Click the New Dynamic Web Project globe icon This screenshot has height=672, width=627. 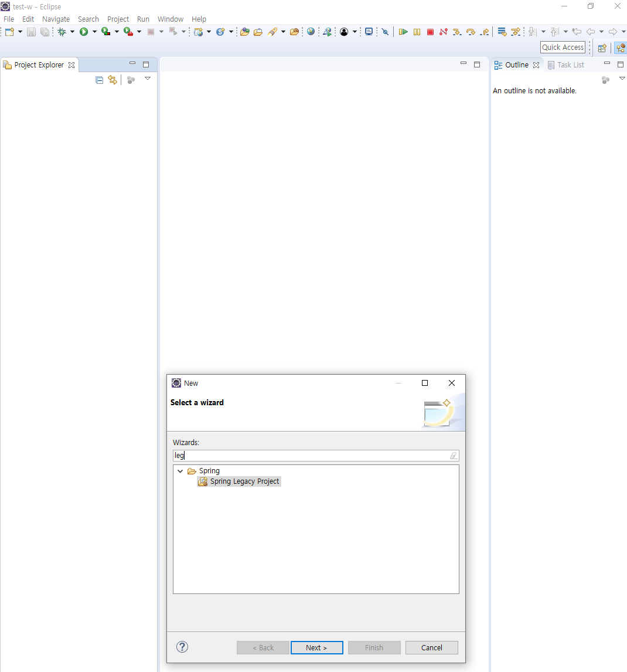[x=198, y=32]
